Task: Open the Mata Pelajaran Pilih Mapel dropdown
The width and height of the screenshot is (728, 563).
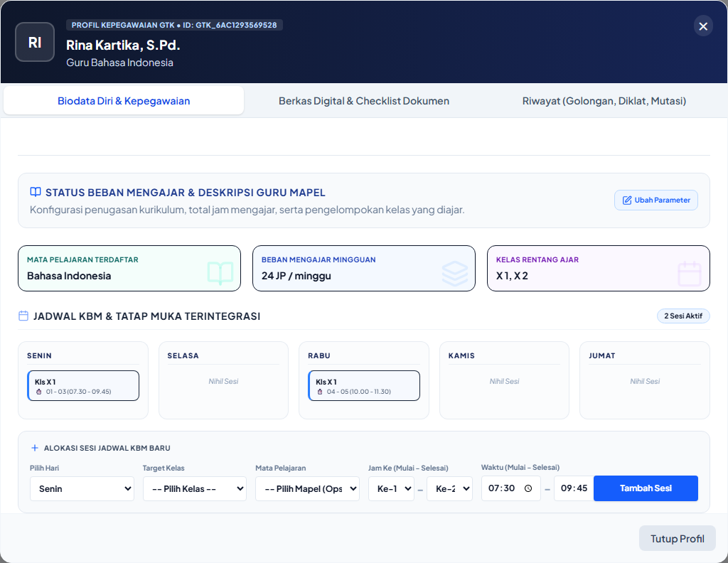Action: pos(307,489)
